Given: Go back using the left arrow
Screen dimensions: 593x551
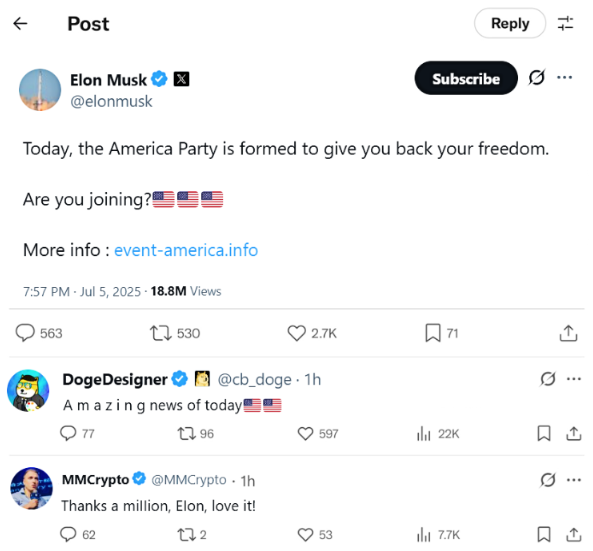Looking at the screenshot, I should point(20,23).
